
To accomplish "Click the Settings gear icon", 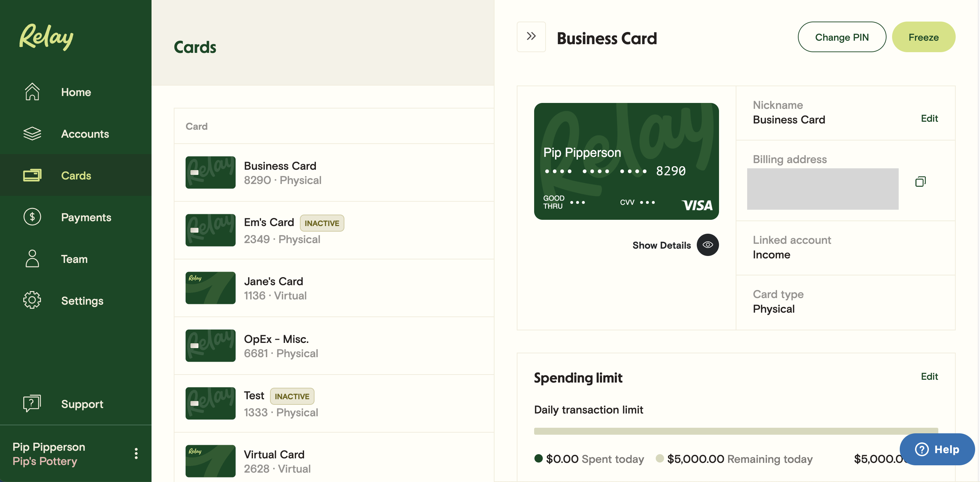I will pyautogui.click(x=32, y=300).
